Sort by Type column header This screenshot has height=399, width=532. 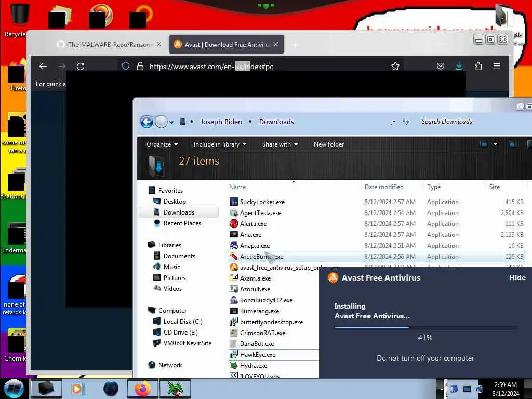pos(434,187)
